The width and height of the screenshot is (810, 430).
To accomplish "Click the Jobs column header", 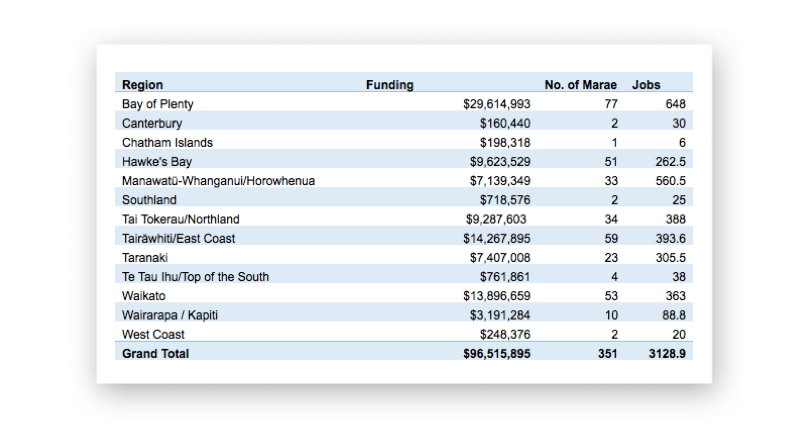I will pyautogui.click(x=646, y=85).
